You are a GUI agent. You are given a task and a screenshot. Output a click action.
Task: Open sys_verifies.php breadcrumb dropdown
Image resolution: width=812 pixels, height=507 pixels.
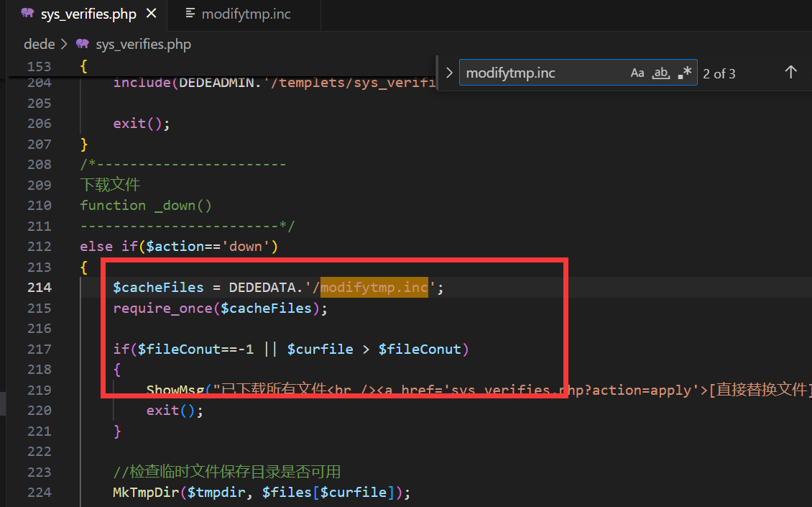143,44
